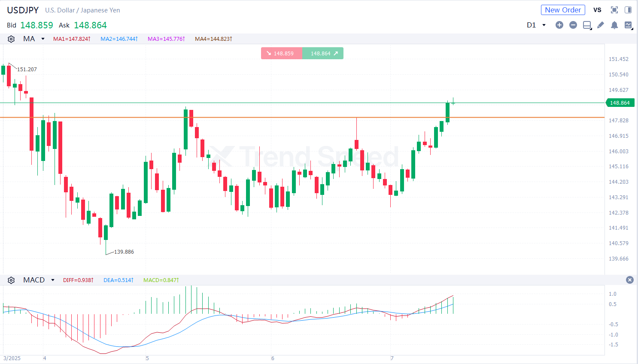
Task: Open the VS symbol comparison
Action: tap(597, 10)
